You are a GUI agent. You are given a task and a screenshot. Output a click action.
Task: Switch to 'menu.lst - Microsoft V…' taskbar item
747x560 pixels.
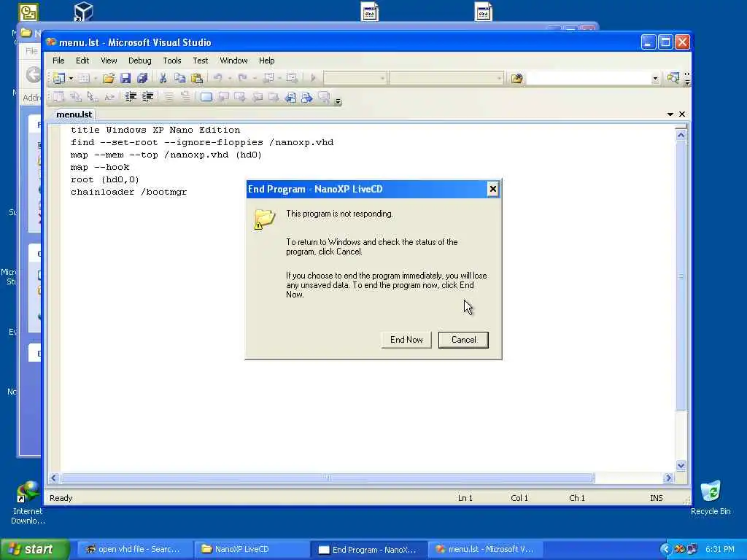(x=485, y=549)
